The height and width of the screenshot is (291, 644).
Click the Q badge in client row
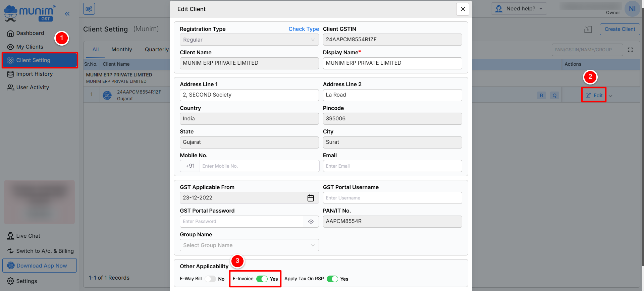(x=554, y=96)
